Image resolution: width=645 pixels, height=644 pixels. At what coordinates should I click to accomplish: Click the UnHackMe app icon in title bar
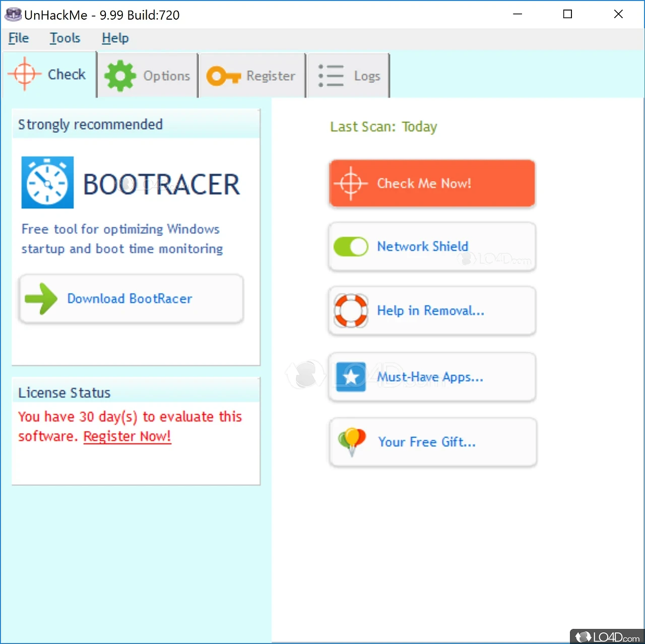13,14
